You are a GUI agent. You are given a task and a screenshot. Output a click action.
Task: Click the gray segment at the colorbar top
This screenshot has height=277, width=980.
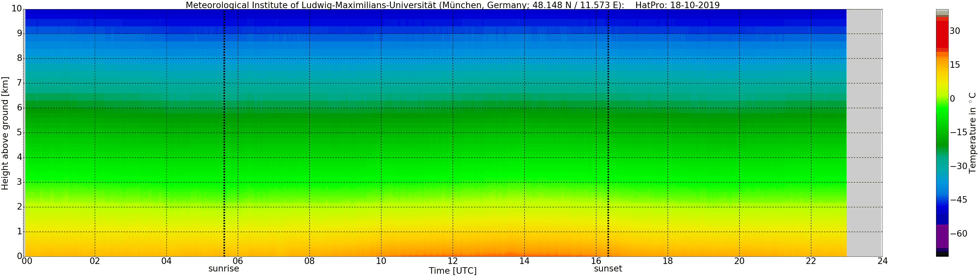click(x=942, y=12)
